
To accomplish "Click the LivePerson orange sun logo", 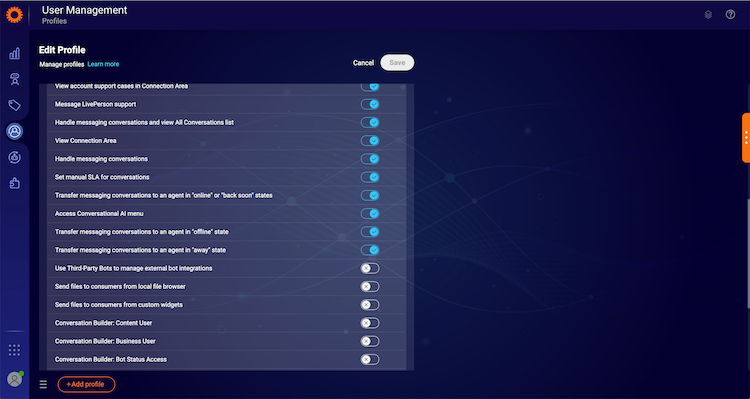I will point(14,15).
